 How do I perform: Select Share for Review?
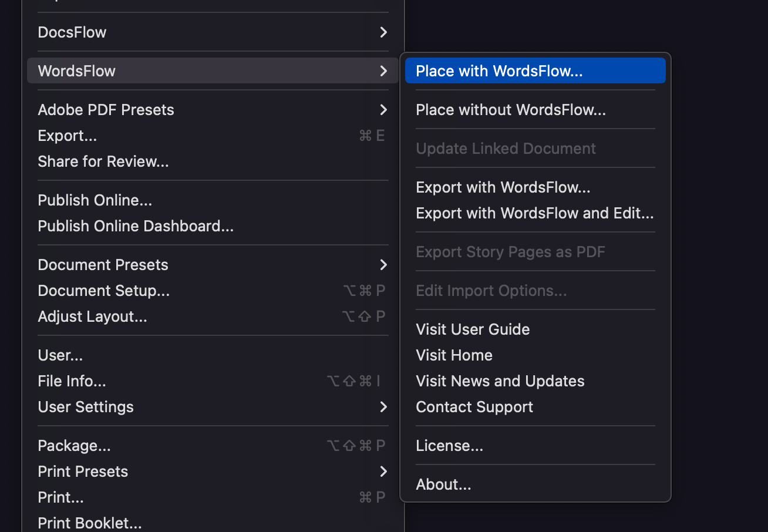tap(103, 161)
